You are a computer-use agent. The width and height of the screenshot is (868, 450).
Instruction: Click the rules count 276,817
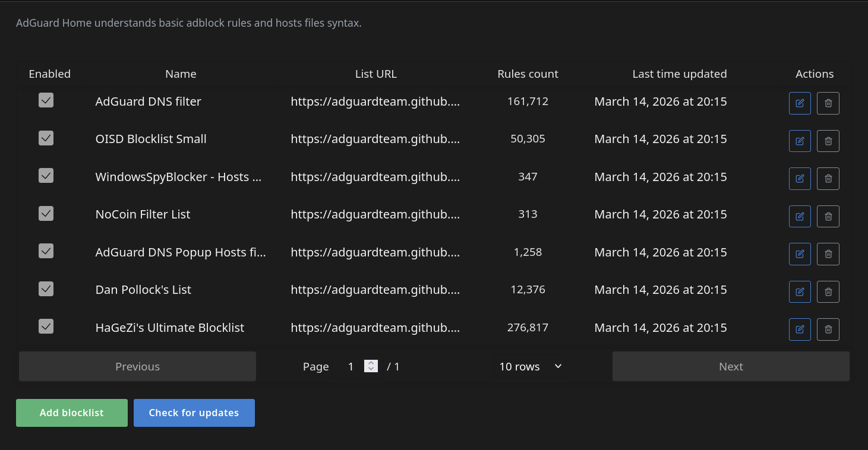coord(528,328)
